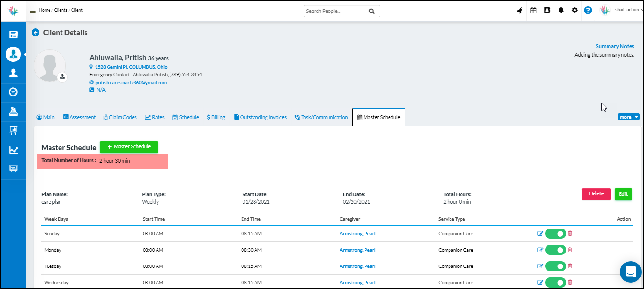This screenshot has width=644, height=289.
Task: Open the settings gear icon
Action: [x=575, y=11]
